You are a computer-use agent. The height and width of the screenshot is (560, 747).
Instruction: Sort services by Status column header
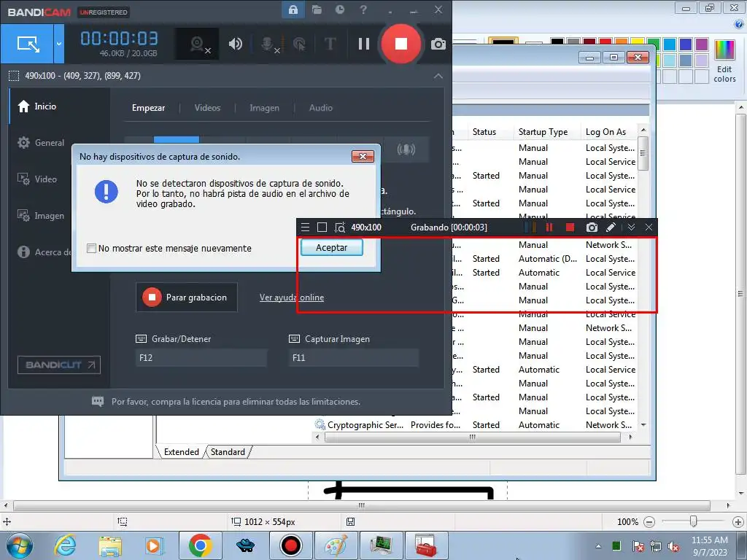point(489,132)
